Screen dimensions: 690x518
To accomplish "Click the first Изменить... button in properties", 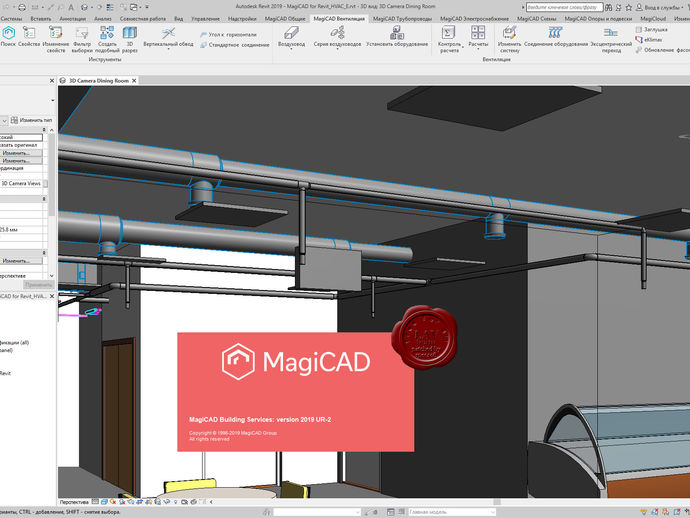I will click(x=21, y=153).
